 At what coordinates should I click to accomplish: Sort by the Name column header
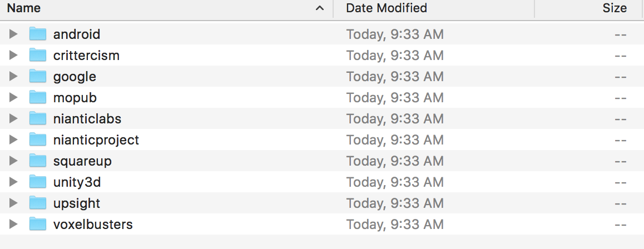[166, 8]
